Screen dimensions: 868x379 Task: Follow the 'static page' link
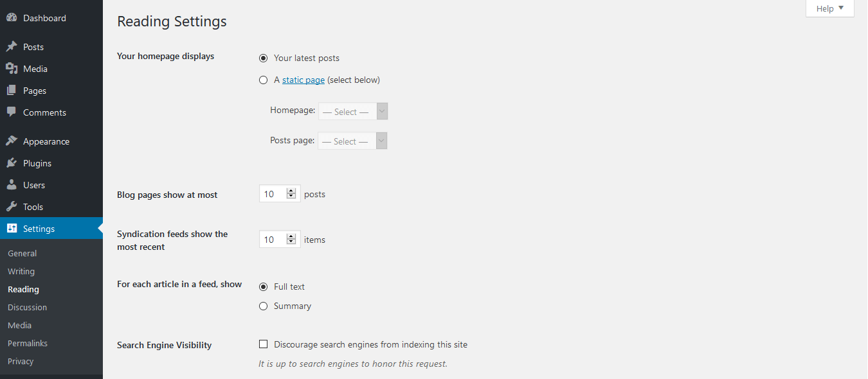303,80
